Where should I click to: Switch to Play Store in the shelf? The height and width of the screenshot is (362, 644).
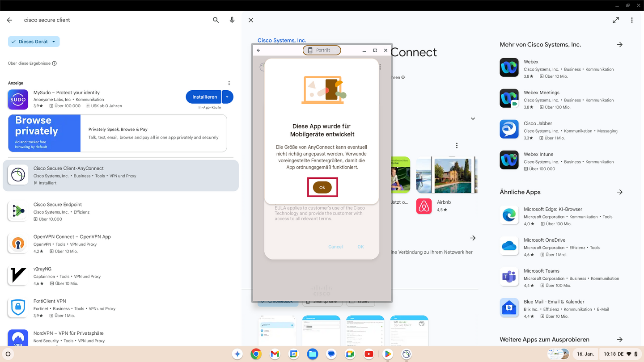point(387,354)
